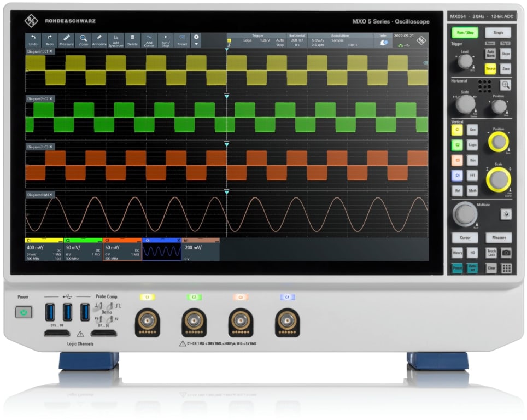
Task: Push the hardware Cursor button
Action: (465, 237)
